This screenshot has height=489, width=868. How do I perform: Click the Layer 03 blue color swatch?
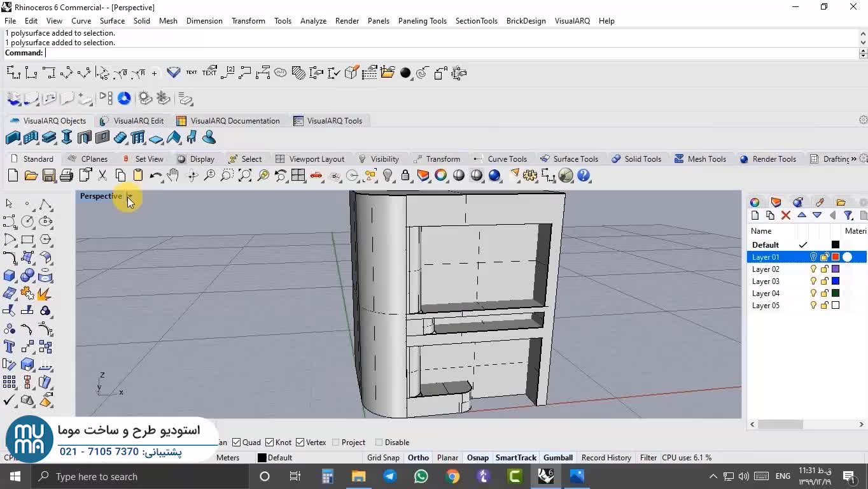pos(836,281)
